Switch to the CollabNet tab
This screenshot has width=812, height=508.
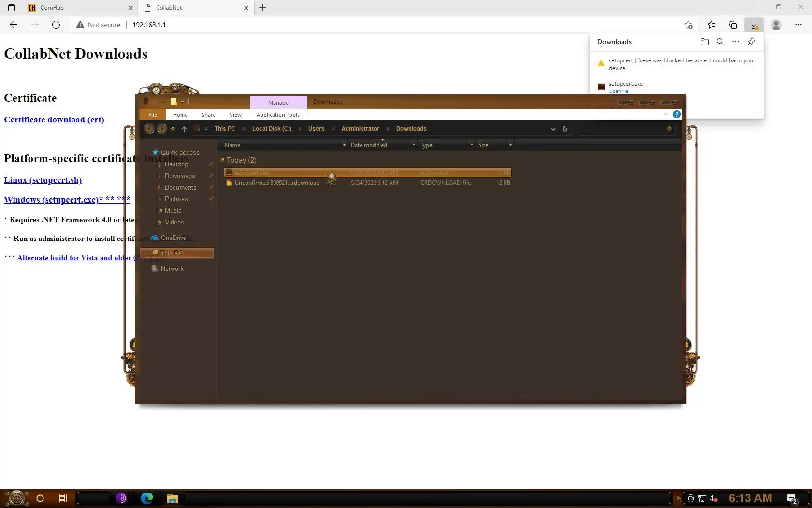196,8
